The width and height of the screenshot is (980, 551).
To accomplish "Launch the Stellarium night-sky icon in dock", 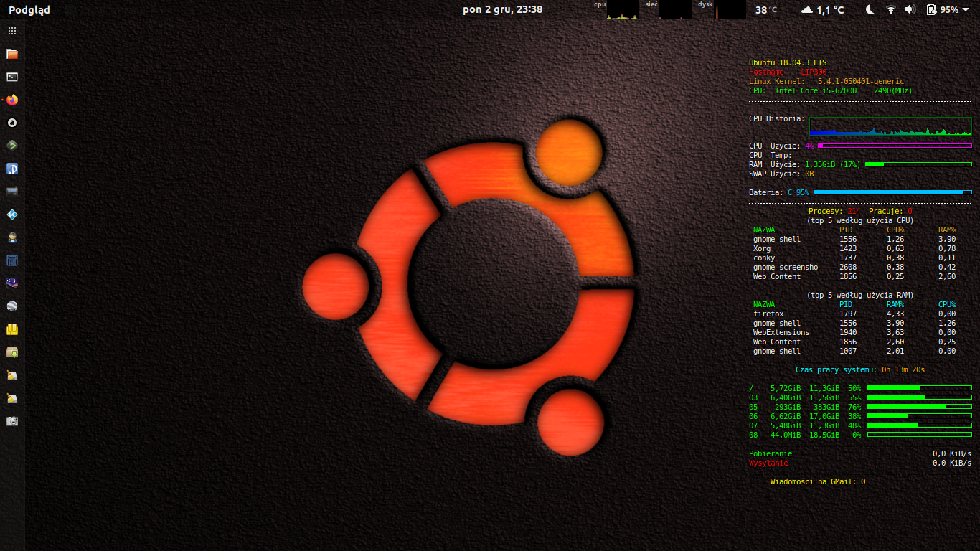I will pos(11,283).
